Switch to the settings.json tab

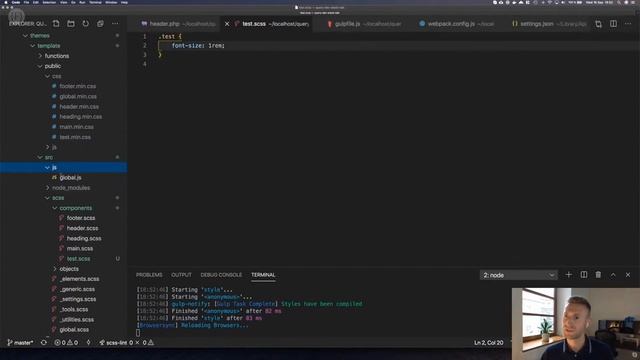(x=549, y=24)
